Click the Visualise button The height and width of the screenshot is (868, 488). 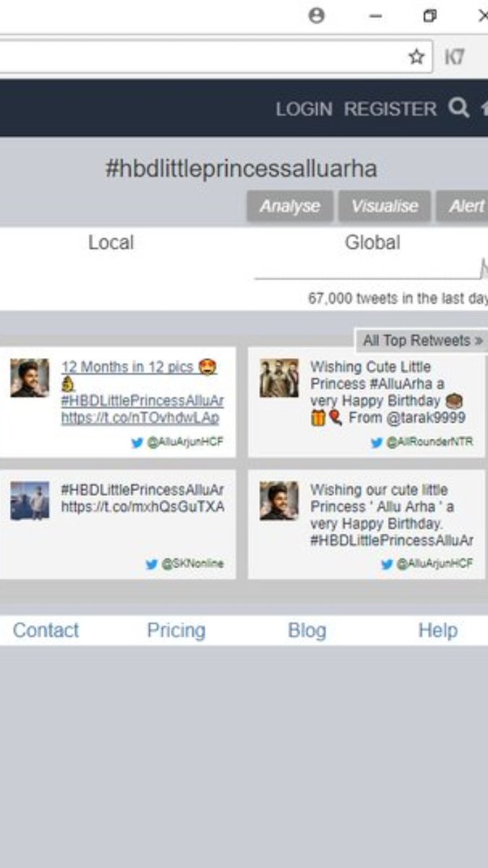click(385, 206)
